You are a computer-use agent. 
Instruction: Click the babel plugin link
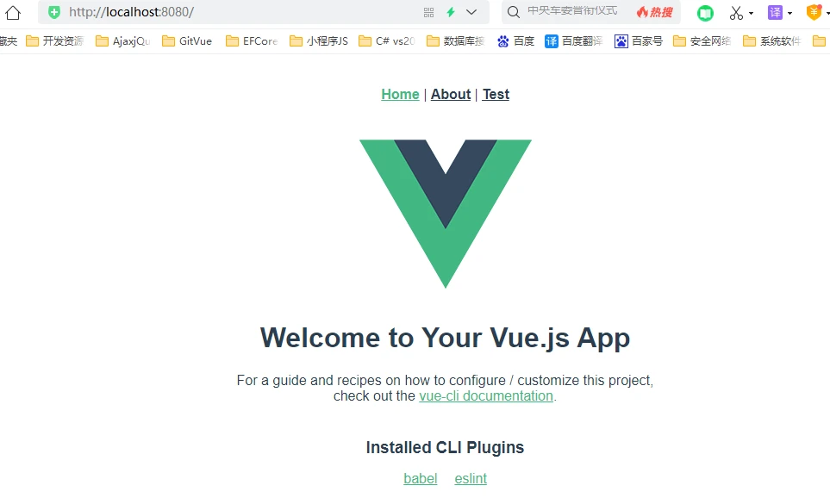click(420, 478)
